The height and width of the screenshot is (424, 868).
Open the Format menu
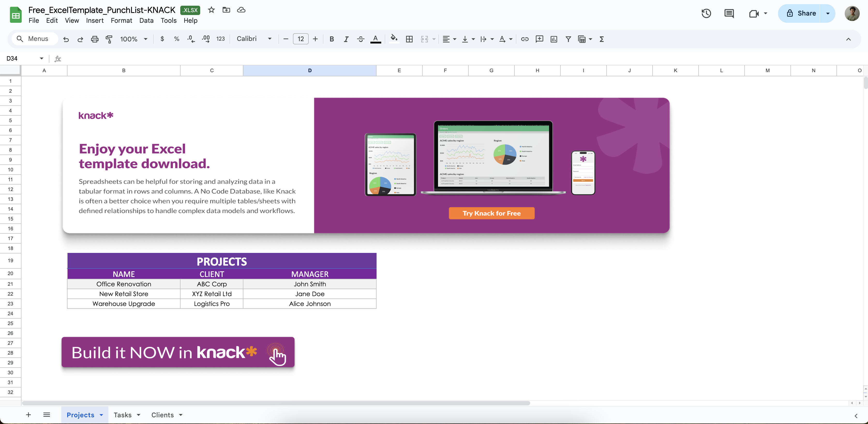pyautogui.click(x=121, y=20)
